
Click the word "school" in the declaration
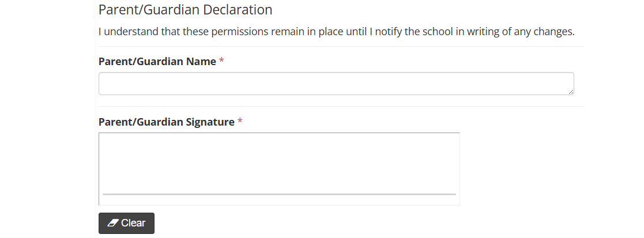(x=427, y=31)
